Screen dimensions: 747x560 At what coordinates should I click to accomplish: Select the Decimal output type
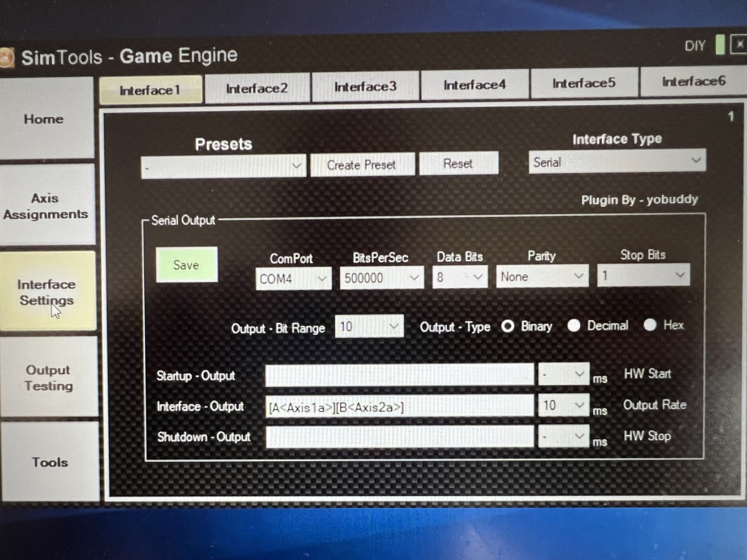point(574,325)
